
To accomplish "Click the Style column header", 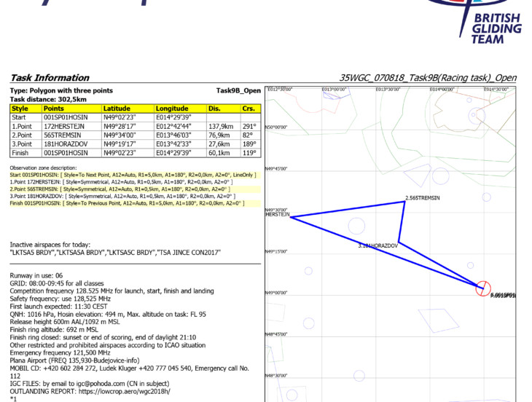I will [x=20, y=109].
